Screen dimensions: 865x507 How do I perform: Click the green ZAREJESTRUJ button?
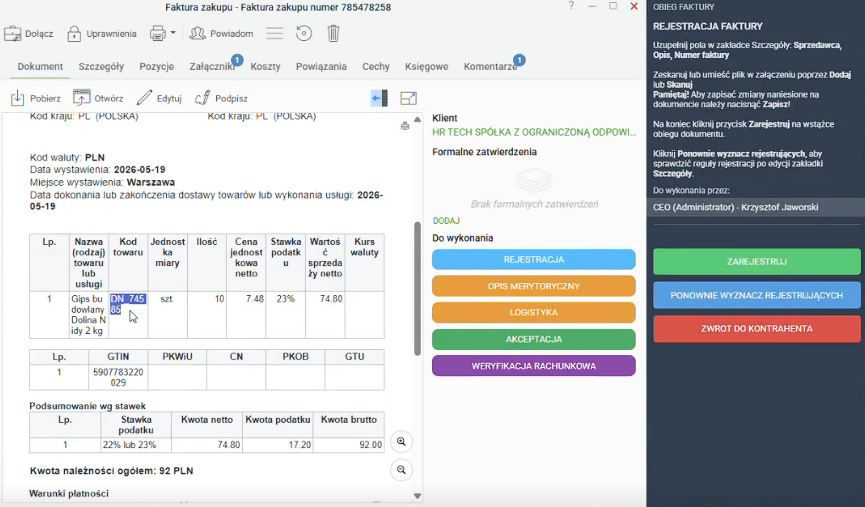pos(756,261)
